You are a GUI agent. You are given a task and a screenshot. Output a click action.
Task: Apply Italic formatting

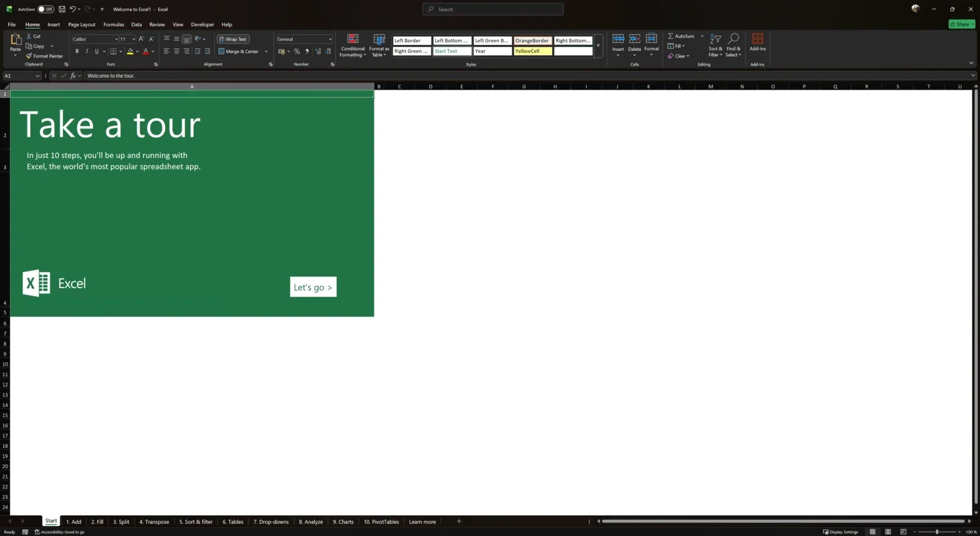(86, 52)
